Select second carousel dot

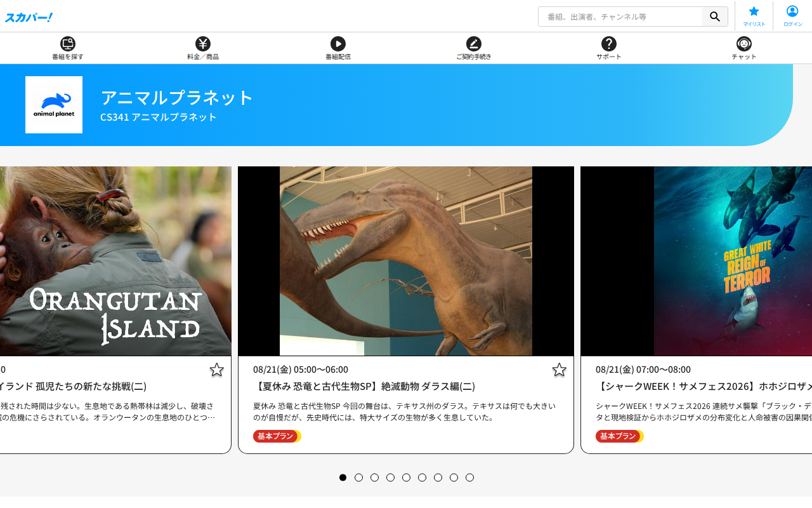click(x=359, y=478)
